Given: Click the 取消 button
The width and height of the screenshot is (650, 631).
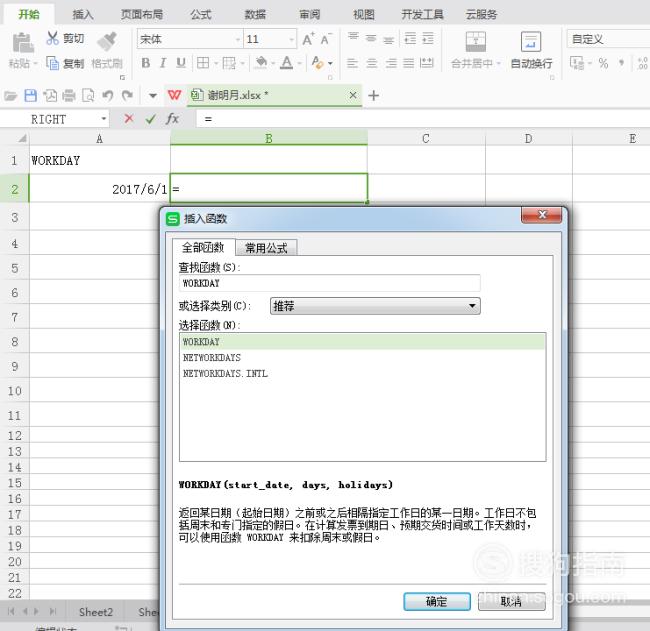Looking at the screenshot, I should [511, 601].
